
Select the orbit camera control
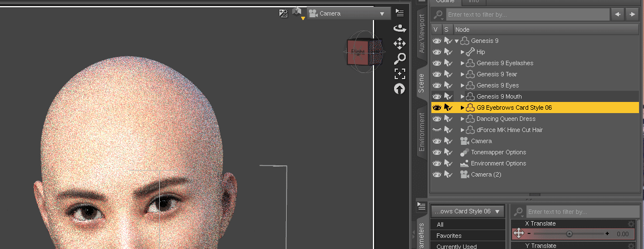pos(400,28)
